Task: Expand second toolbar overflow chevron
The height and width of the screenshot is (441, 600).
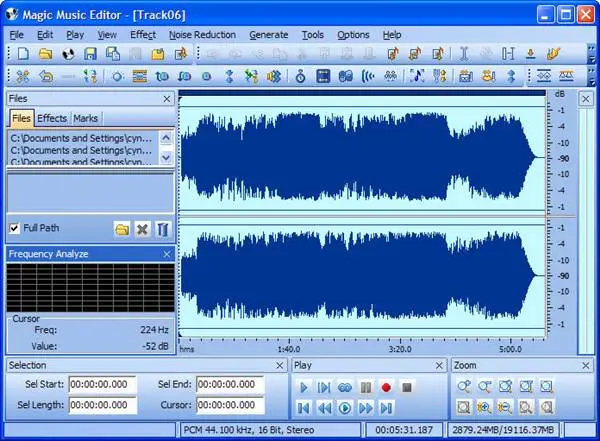Action: [592, 77]
